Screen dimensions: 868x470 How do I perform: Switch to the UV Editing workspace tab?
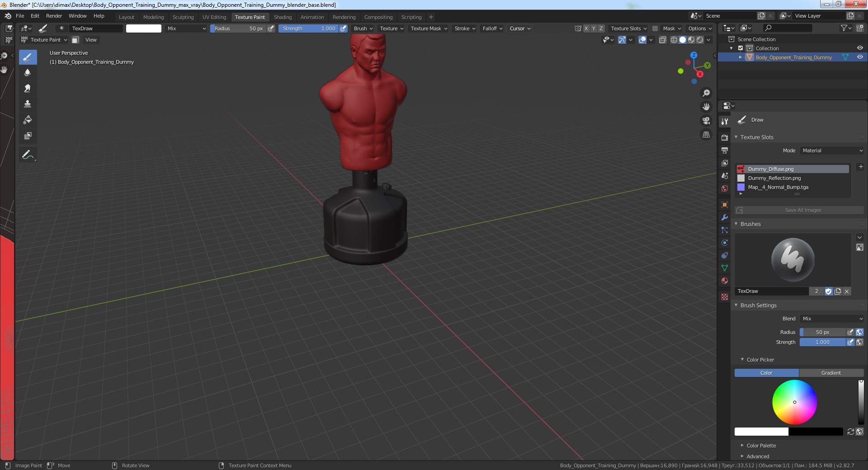(x=214, y=17)
